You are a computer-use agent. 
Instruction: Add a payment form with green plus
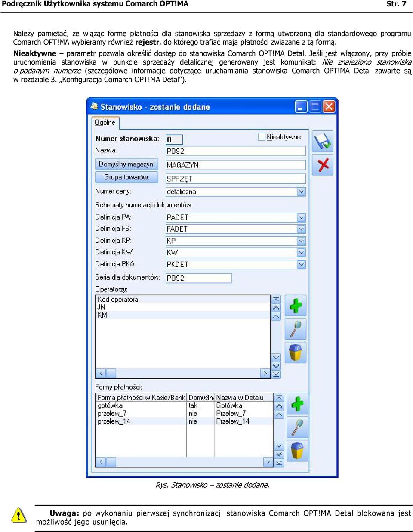[297, 404]
